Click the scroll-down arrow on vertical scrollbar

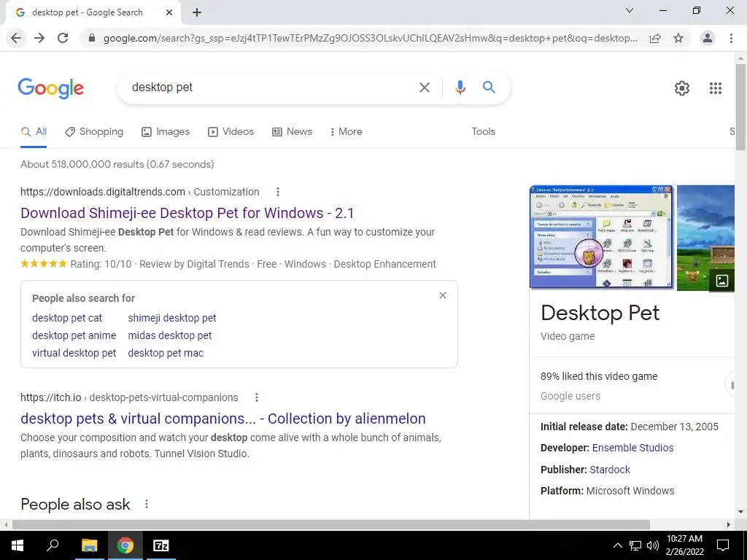pyautogui.click(x=740, y=513)
